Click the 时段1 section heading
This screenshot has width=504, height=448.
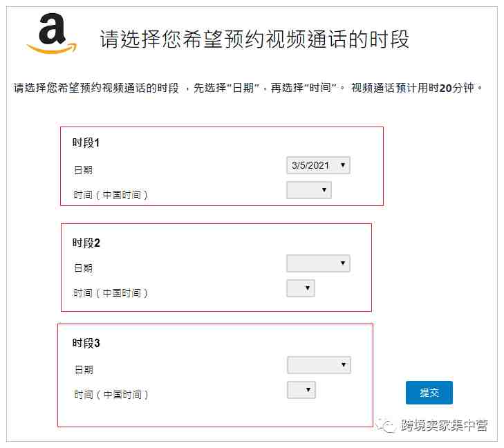click(x=86, y=142)
